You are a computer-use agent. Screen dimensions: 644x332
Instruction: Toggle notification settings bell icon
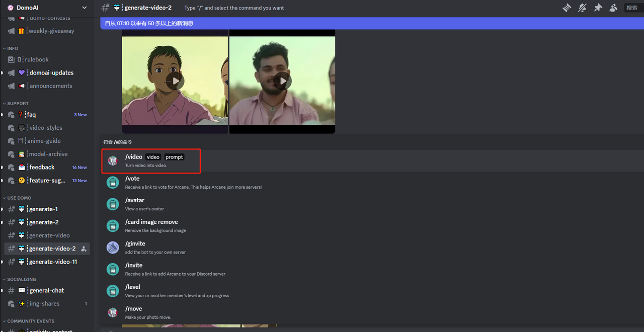click(583, 8)
